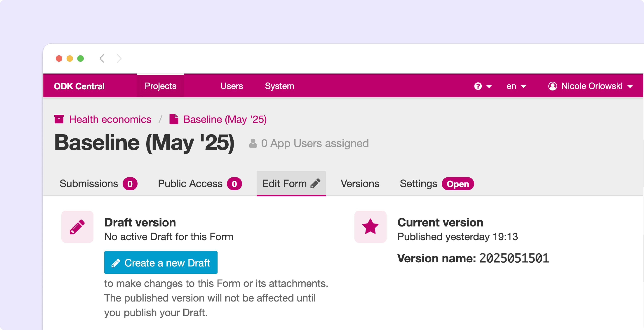This screenshot has height=330, width=644.
Task: Click the Health economics project box icon
Action: click(x=59, y=119)
